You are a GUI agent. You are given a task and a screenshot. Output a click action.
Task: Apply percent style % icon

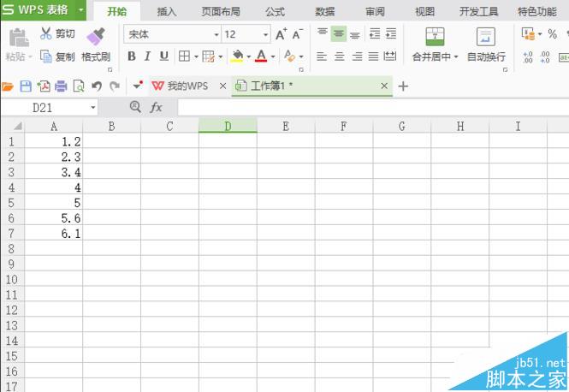pos(553,34)
